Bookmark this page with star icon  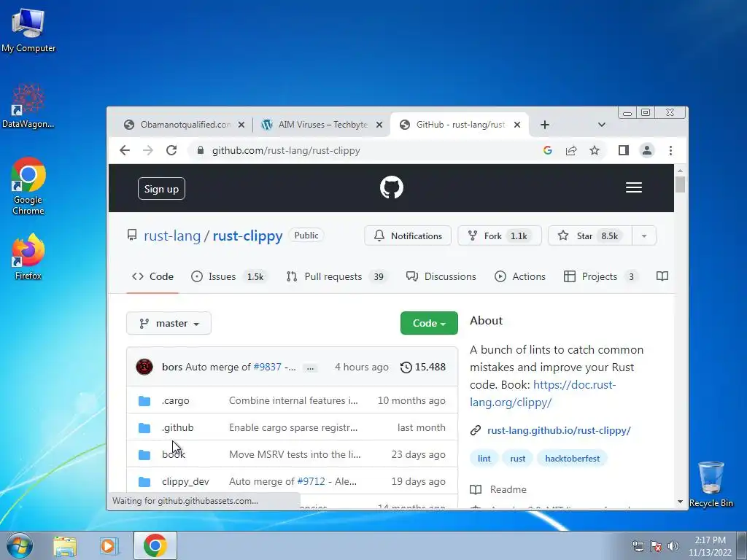[x=595, y=150]
